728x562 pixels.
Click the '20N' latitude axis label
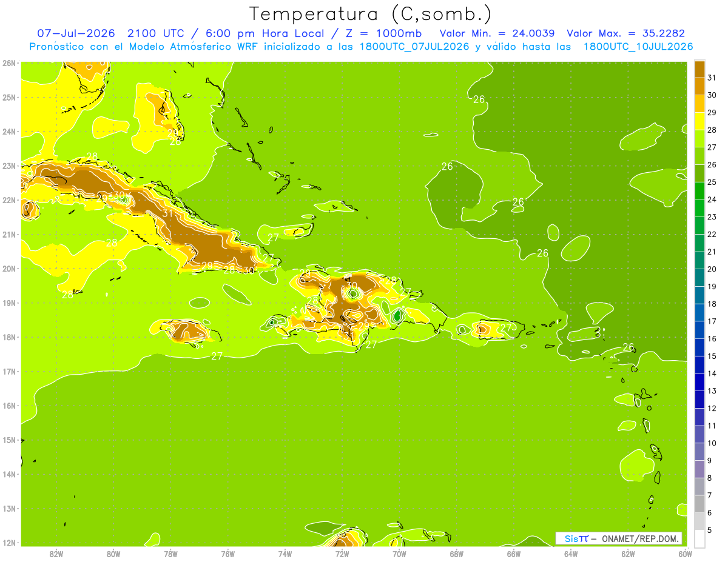pos(9,269)
